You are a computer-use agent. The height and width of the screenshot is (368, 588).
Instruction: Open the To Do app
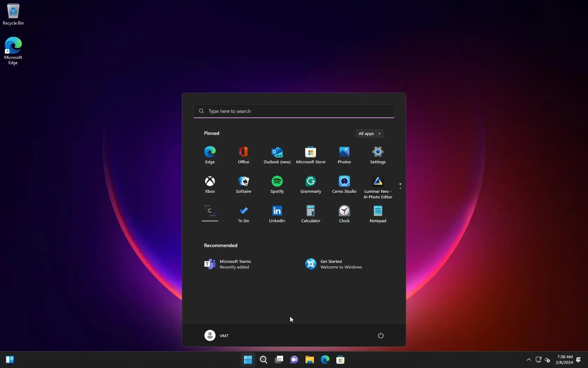244,214
